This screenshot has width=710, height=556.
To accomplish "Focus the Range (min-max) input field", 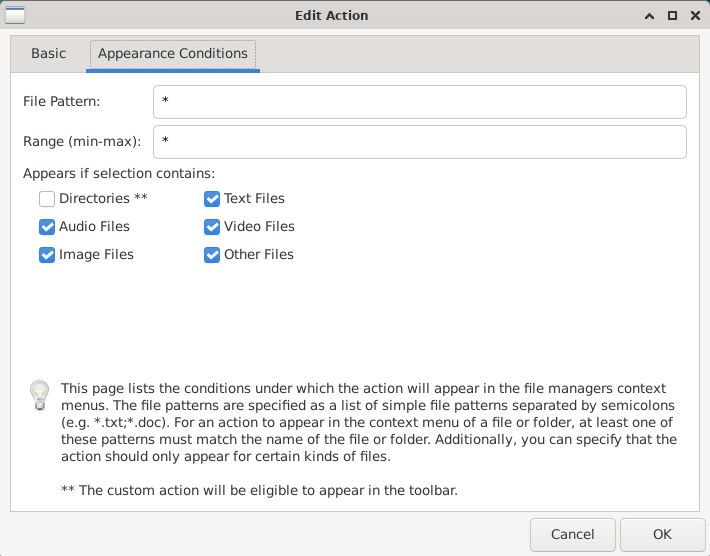I will (419, 142).
